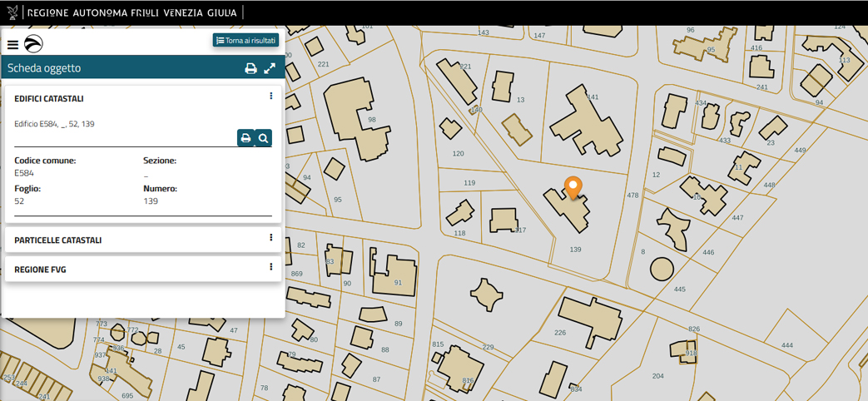Click Regione Autonoma Friuli Venezia Giulia title
The image size is (868, 401).
tap(131, 13)
